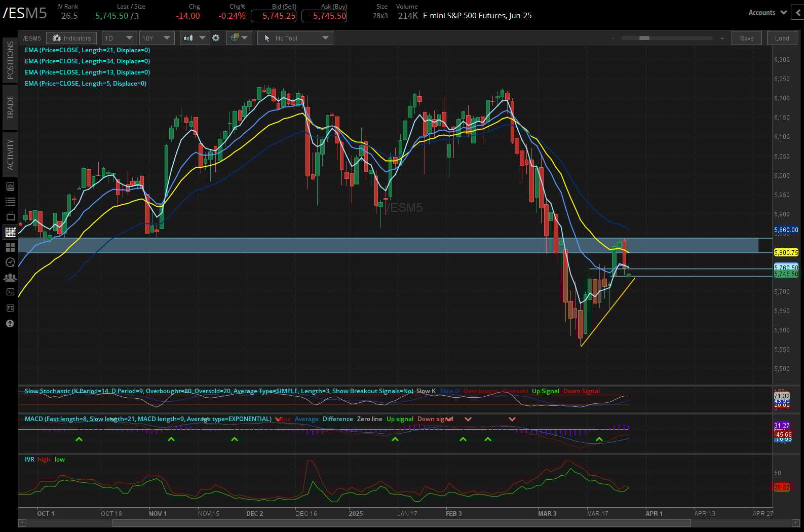Click the MACD study label

(148, 419)
